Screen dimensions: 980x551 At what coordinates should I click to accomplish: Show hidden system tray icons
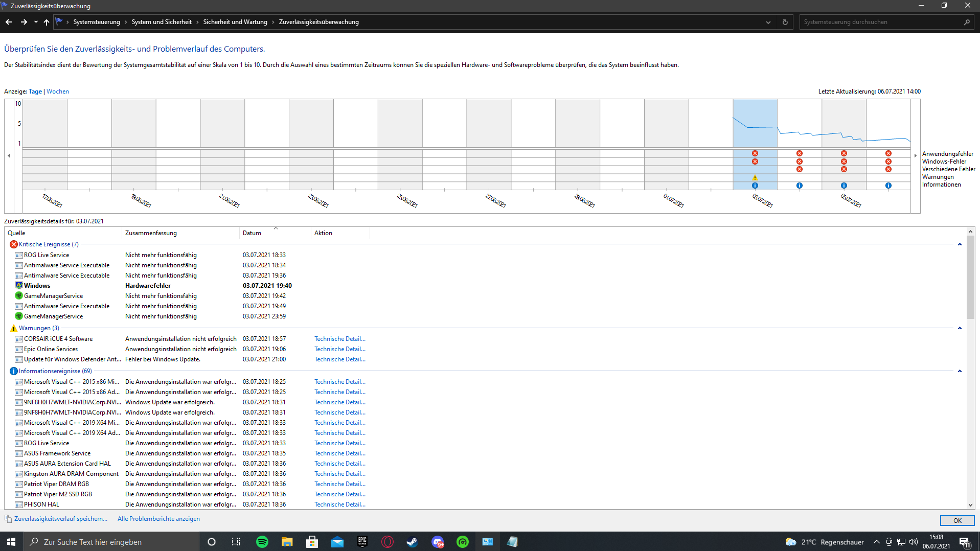coord(877,542)
